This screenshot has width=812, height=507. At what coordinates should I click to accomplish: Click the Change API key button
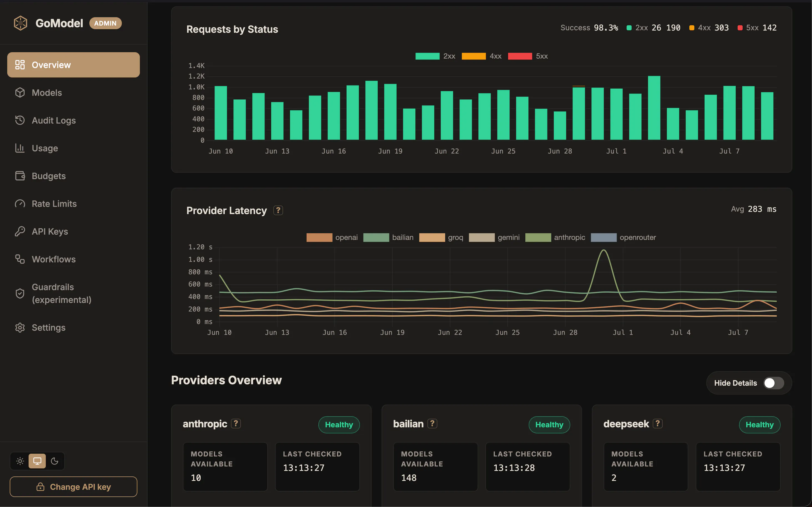point(73,486)
